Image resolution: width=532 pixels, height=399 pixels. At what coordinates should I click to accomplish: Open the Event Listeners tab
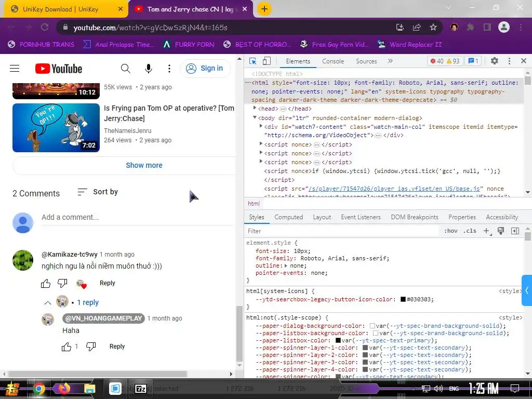click(361, 217)
